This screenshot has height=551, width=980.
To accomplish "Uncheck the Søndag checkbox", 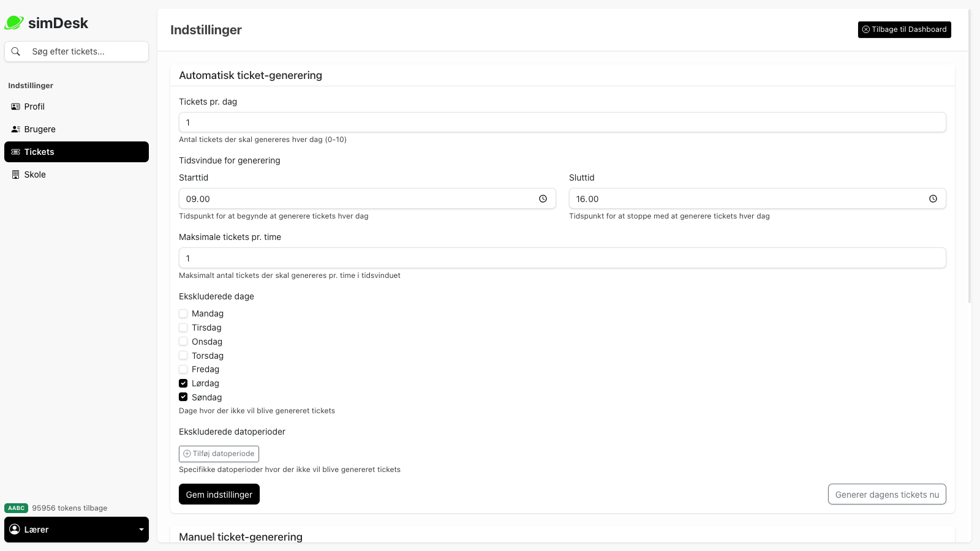I will (x=183, y=397).
